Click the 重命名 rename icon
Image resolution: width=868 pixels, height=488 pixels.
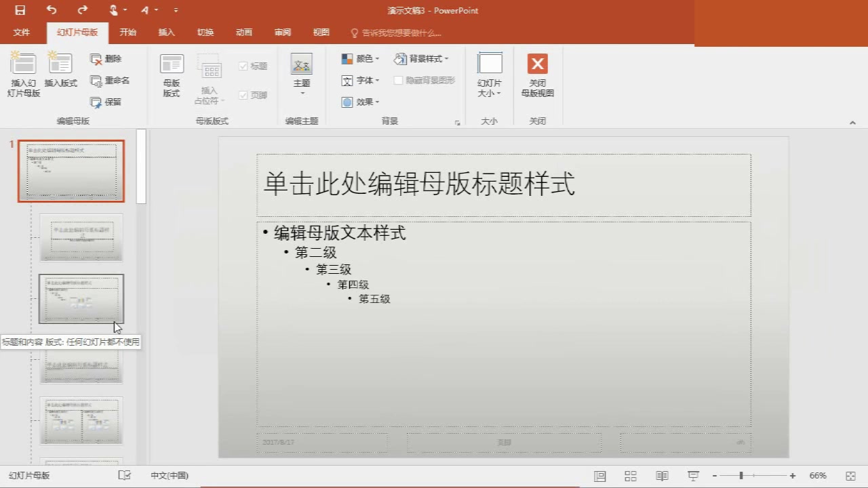click(x=96, y=81)
